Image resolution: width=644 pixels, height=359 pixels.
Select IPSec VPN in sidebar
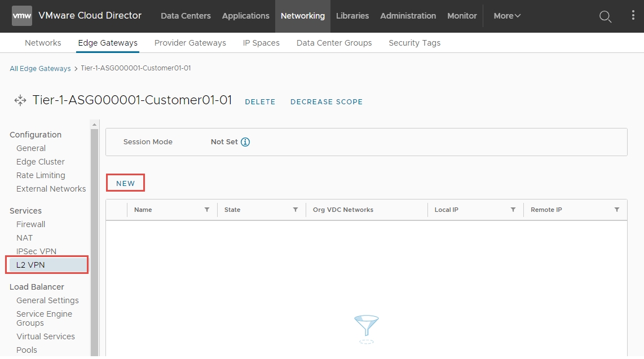click(x=36, y=251)
